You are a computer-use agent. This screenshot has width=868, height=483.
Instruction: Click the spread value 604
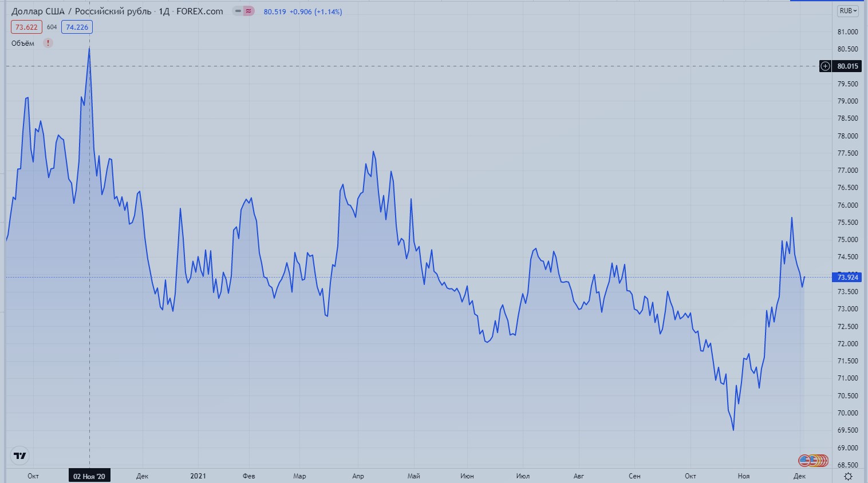pyautogui.click(x=52, y=27)
